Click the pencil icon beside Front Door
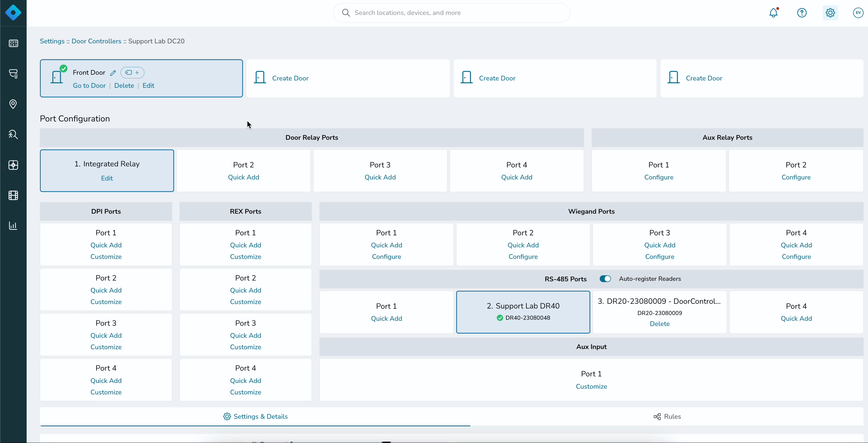Viewport: 868px width, 443px height. (113, 73)
